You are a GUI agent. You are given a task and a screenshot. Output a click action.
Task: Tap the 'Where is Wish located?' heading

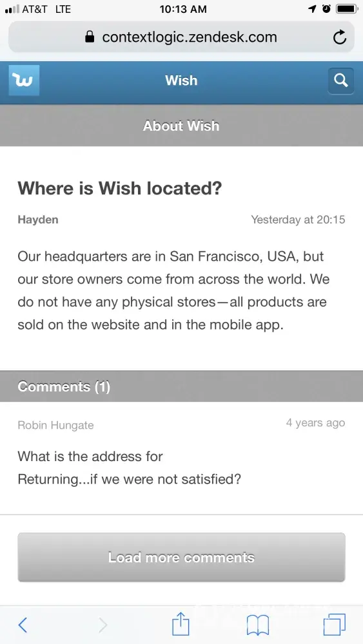[x=120, y=188]
